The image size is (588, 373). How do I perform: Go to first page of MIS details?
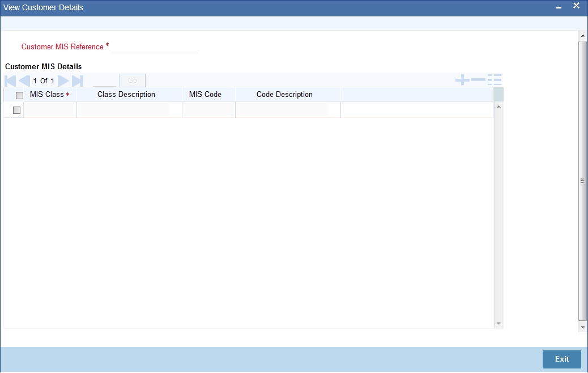pos(10,80)
